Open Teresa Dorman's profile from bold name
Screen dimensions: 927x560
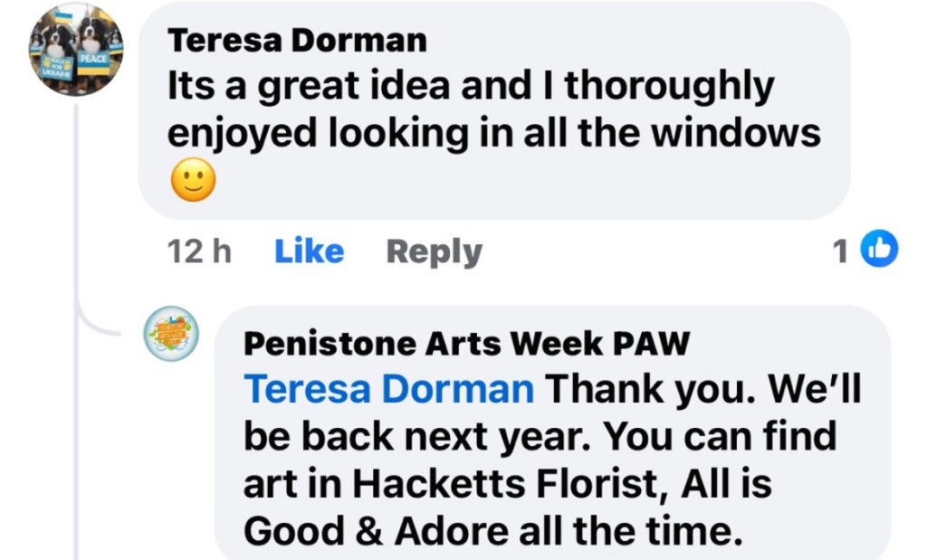(297, 40)
